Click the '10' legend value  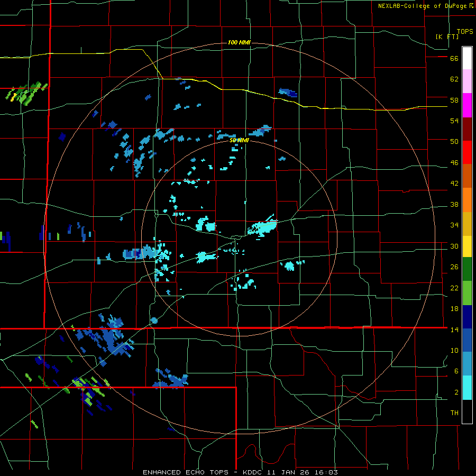[454, 351]
